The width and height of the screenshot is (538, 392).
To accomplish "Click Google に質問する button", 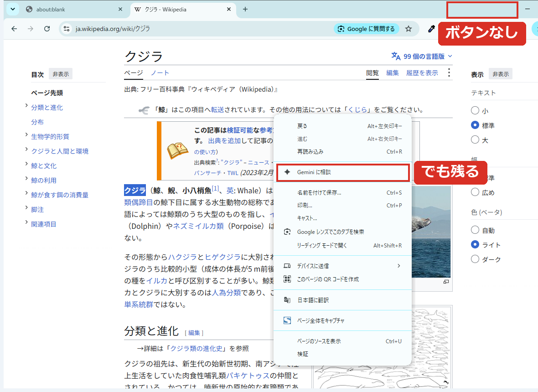I will (366, 29).
